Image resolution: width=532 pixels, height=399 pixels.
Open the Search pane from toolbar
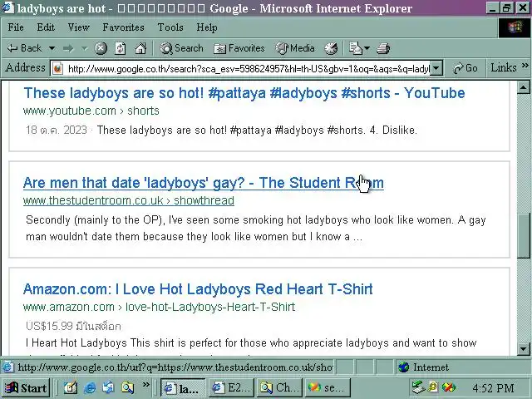pyautogui.click(x=181, y=48)
